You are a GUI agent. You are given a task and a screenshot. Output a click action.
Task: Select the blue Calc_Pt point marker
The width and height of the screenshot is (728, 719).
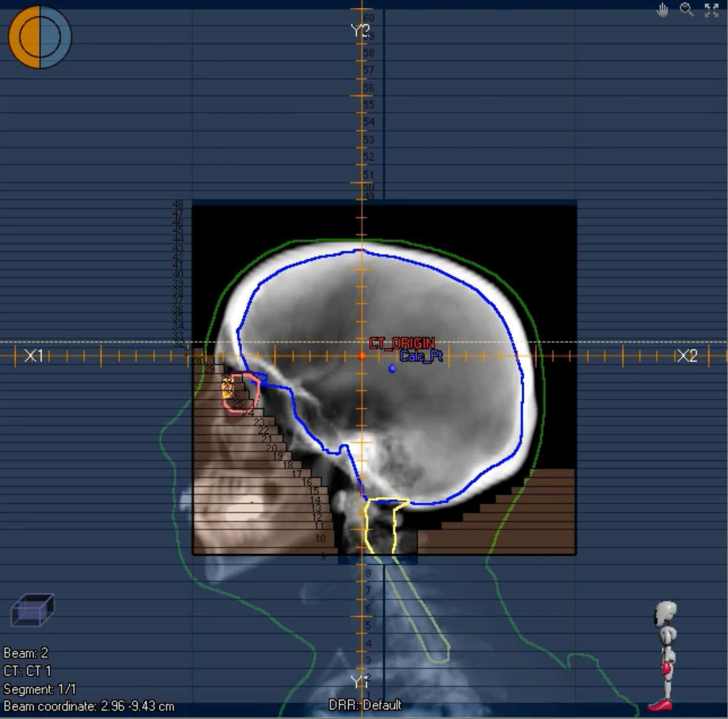[392, 368]
